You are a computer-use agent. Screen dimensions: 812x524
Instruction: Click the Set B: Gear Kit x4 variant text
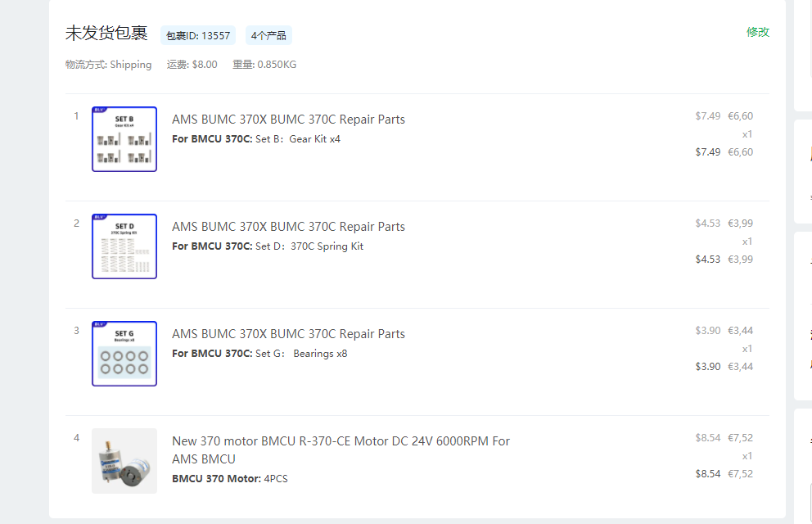[x=256, y=139]
